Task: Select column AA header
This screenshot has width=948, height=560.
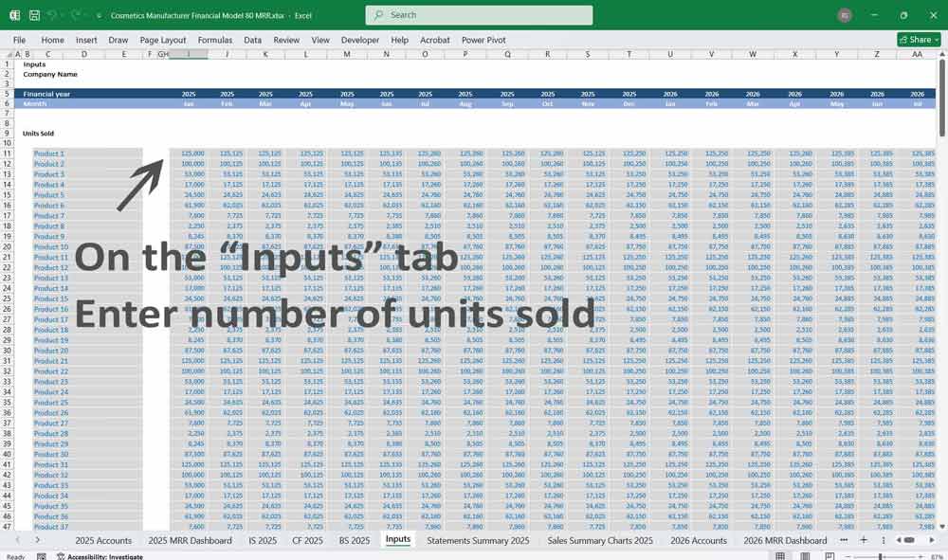Action: [x=917, y=54]
